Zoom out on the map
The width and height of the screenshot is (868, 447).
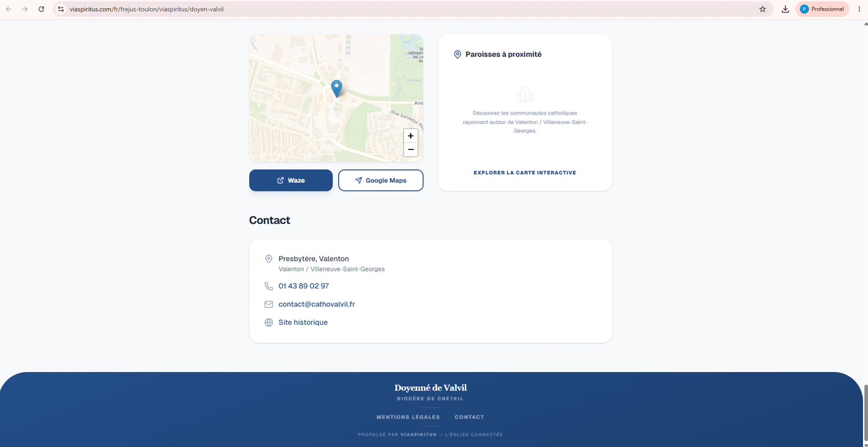410,149
